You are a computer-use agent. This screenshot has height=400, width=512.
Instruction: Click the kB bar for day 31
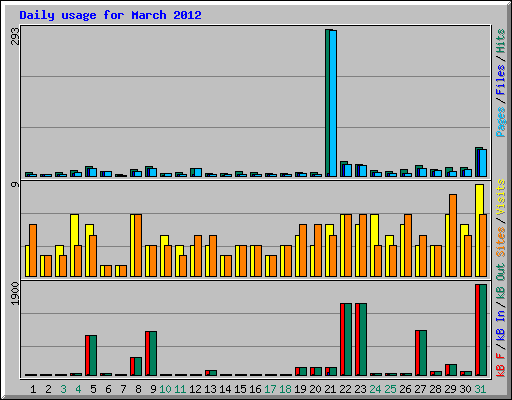(x=481, y=330)
